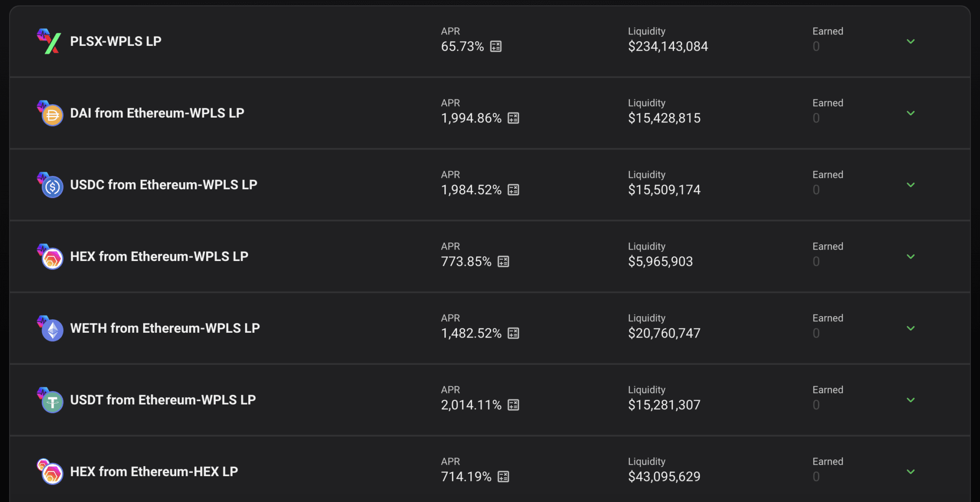Open calculator icon beside 714.19% APR
980x502 pixels.
pyautogui.click(x=503, y=477)
